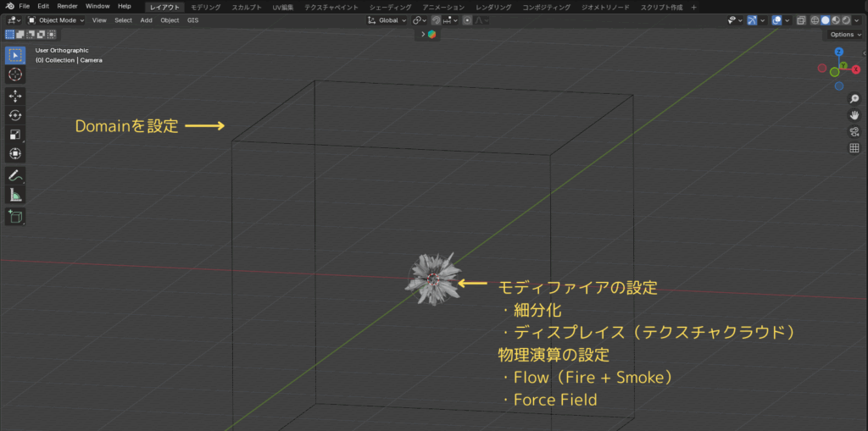Open the viewport Add menu

click(146, 20)
